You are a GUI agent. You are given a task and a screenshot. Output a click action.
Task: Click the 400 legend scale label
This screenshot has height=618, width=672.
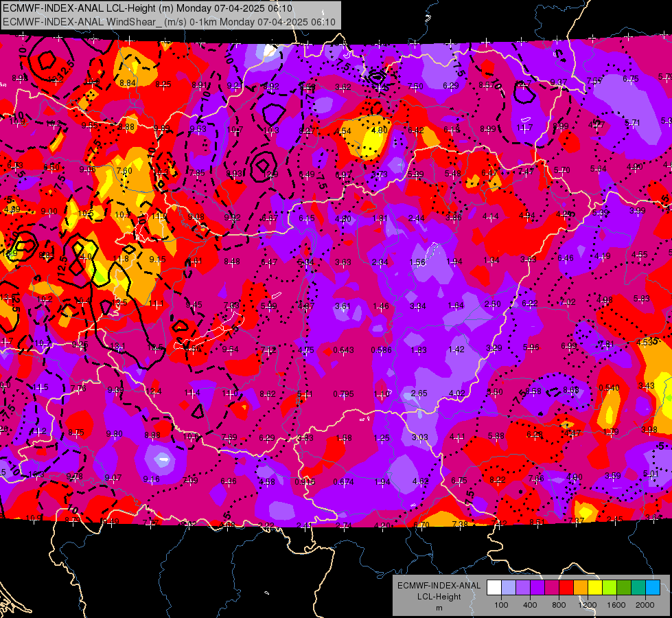tap(530, 605)
